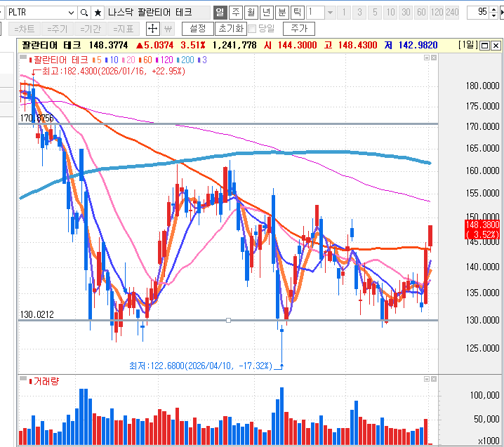The width and height of the screenshot is (504, 447).
Task: Switch to minute 분 chart period
Action: tap(282, 13)
